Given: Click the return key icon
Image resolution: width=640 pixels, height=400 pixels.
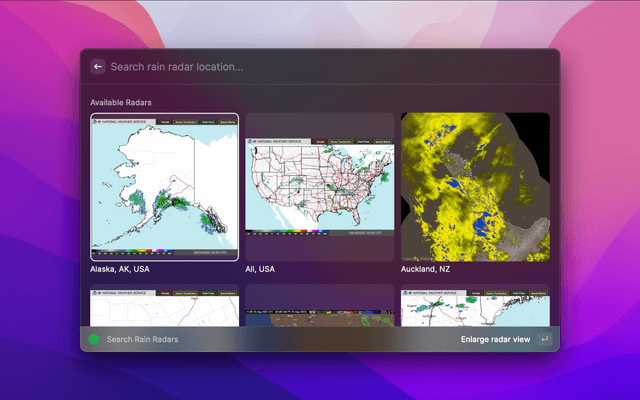Looking at the screenshot, I should (x=544, y=339).
